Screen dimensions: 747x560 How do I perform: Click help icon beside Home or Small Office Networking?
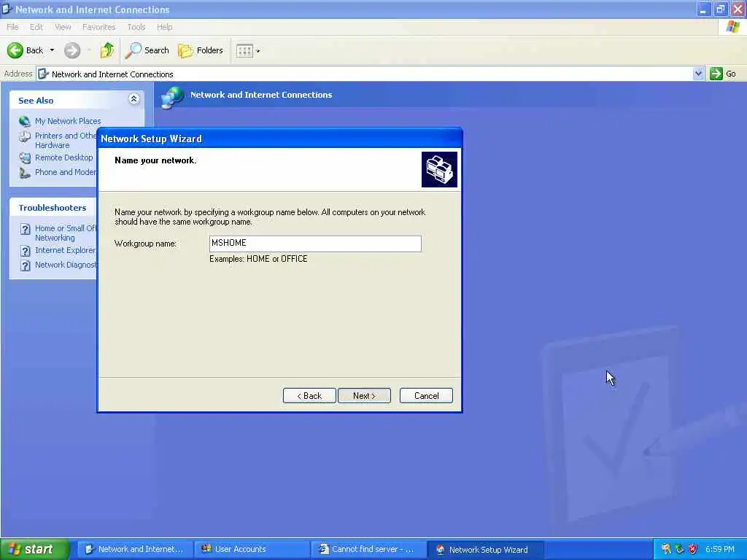(26, 229)
